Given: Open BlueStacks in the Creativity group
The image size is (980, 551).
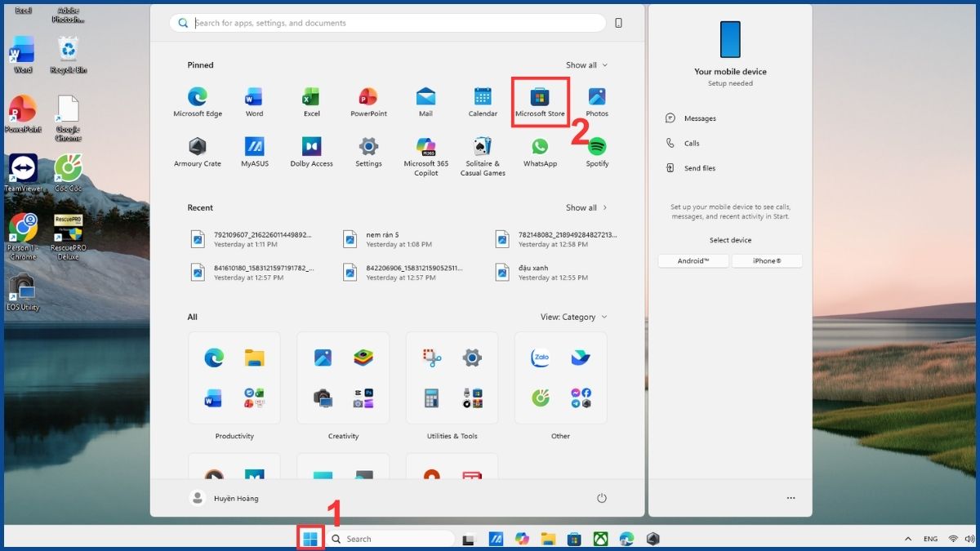Looking at the screenshot, I should [x=363, y=358].
